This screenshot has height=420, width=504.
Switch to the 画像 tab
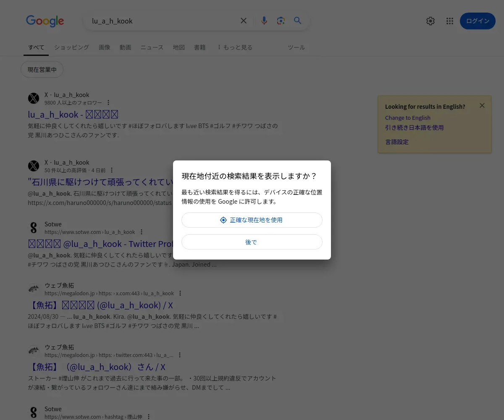tap(105, 47)
